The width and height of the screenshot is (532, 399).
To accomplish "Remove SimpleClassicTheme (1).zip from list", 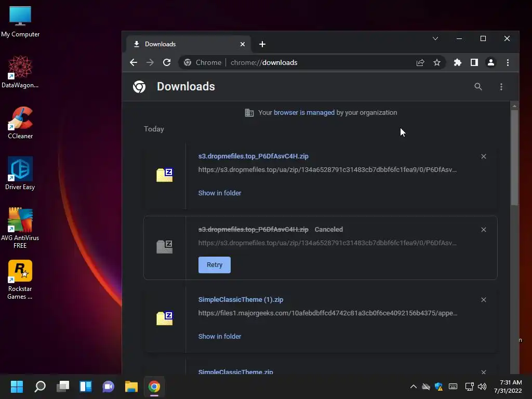I will click(484, 300).
